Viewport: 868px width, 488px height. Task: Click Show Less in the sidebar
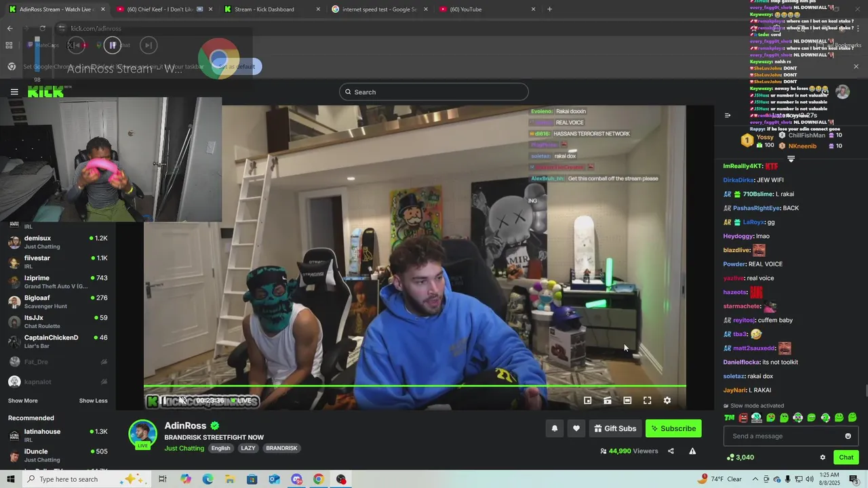pyautogui.click(x=93, y=401)
